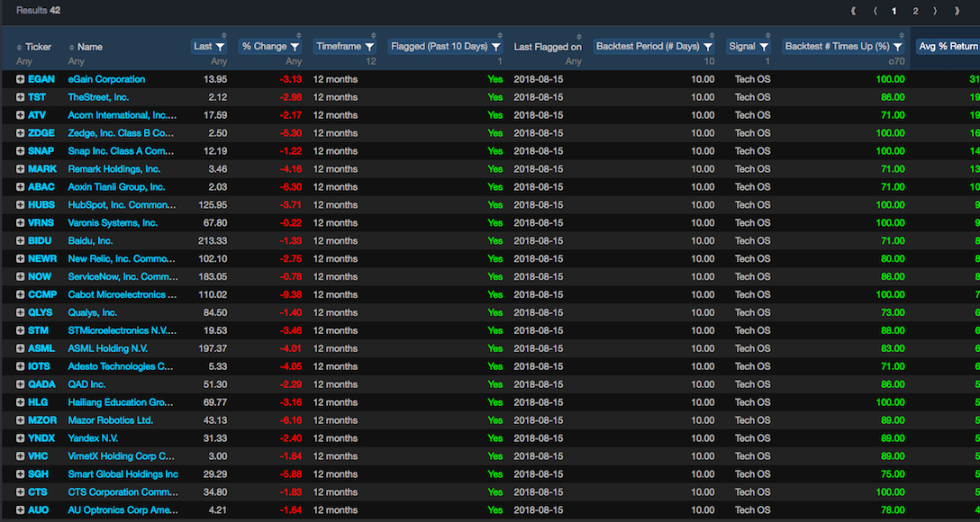Select the Tech OS signal in VHC row
The image size is (980, 522).
(x=752, y=456)
